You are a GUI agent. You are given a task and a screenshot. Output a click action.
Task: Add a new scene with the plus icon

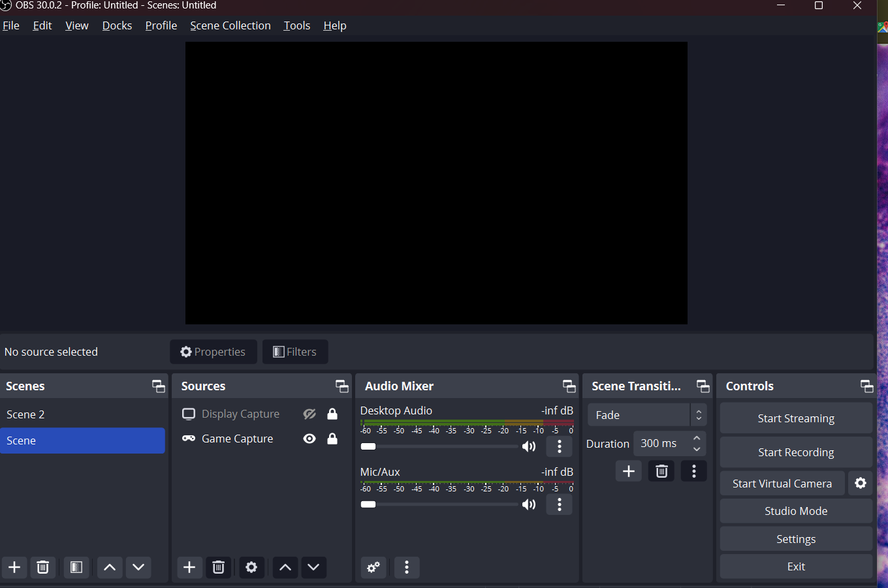click(x=14, y=567)
